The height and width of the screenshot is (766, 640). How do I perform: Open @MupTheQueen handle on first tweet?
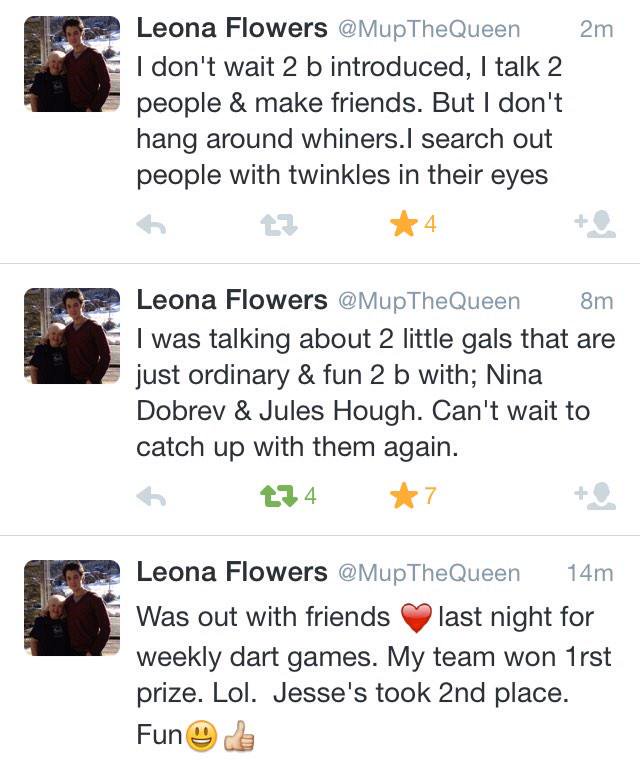pyautogui.click(x=429, y=29)
